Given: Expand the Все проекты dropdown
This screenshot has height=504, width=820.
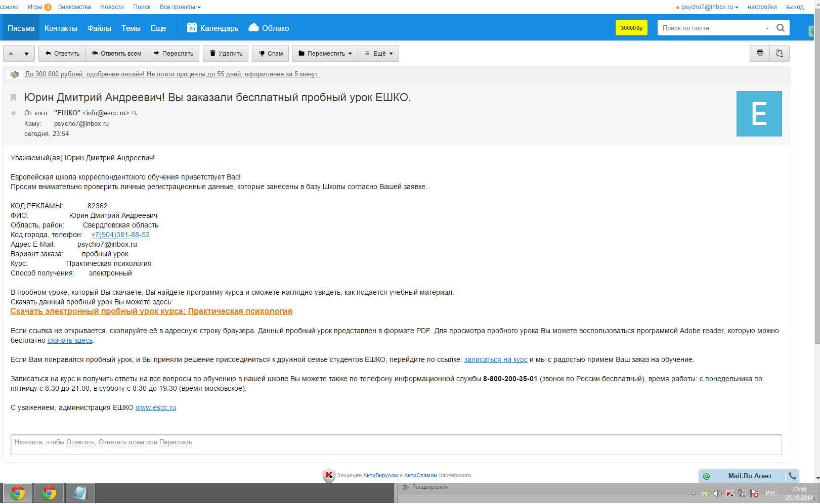Looking at the screenshot, I should click(180, 7).
